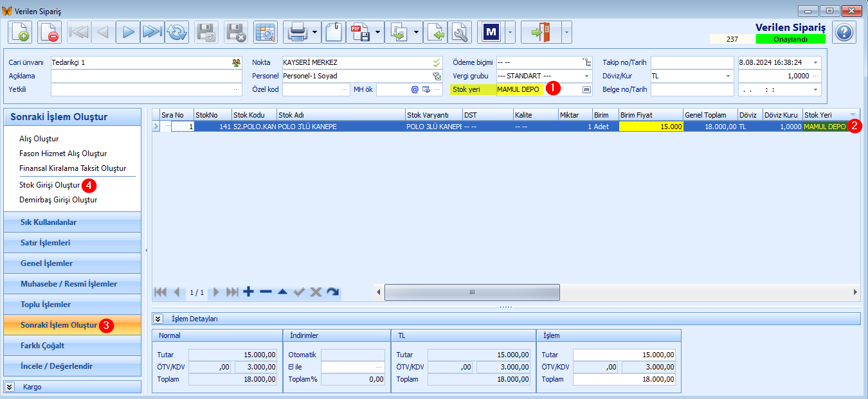
Task: Open the Satır İşlemleri menu section
Action: point(72,243)
